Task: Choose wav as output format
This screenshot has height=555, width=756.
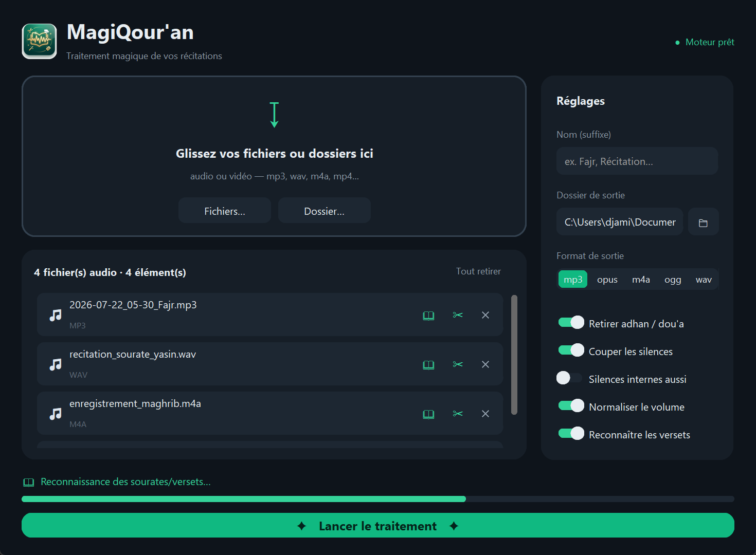Action: pos(704,280)
